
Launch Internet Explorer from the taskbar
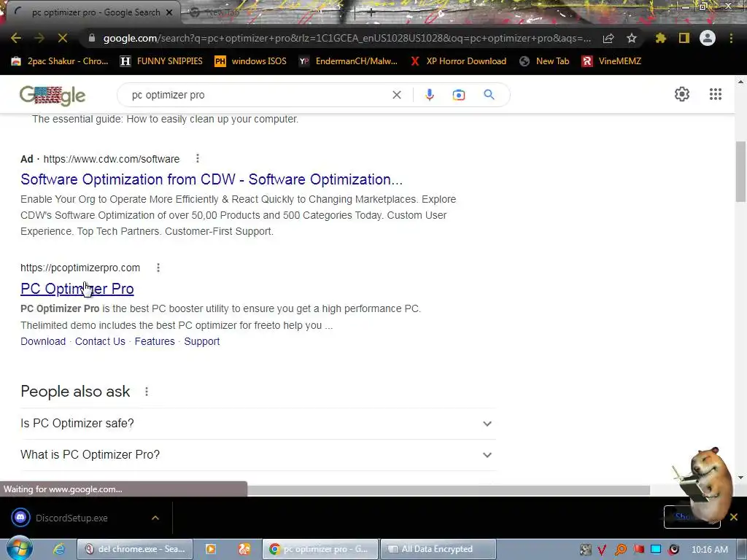coord(59,549)
